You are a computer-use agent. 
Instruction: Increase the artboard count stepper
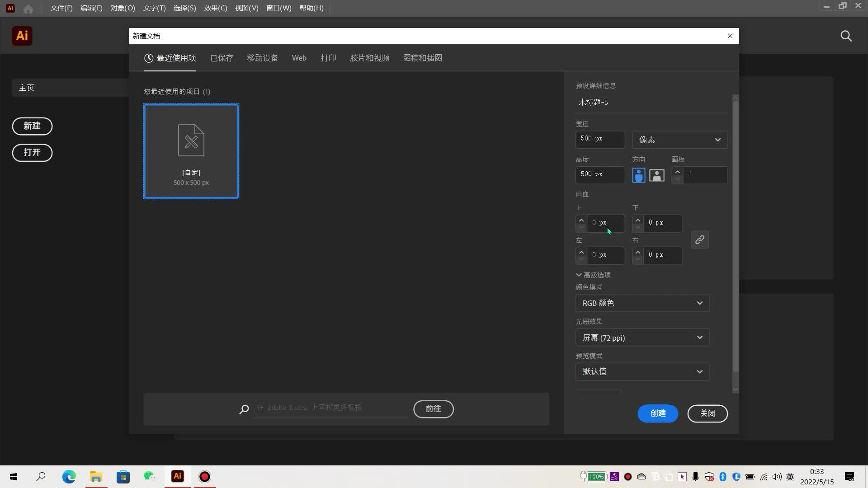click(x=677, y=172)
